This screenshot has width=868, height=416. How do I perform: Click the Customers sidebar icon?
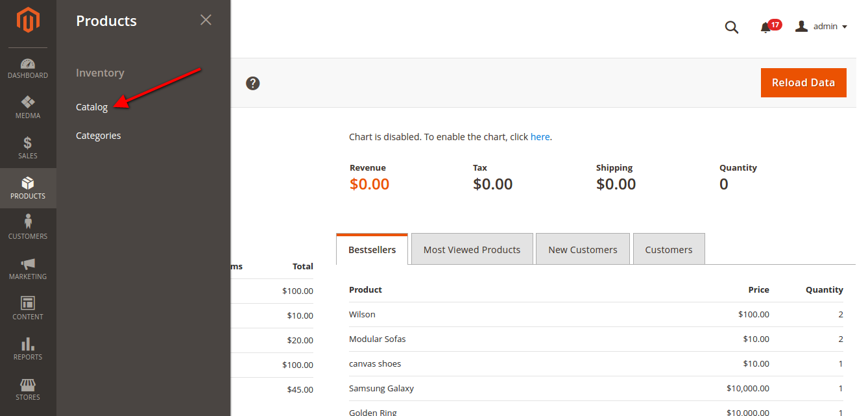click(x=28, y=228)
